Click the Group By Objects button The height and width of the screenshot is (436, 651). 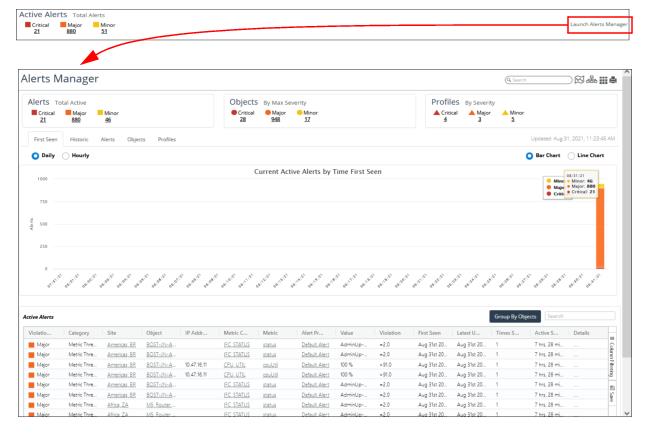coord(513,316)
